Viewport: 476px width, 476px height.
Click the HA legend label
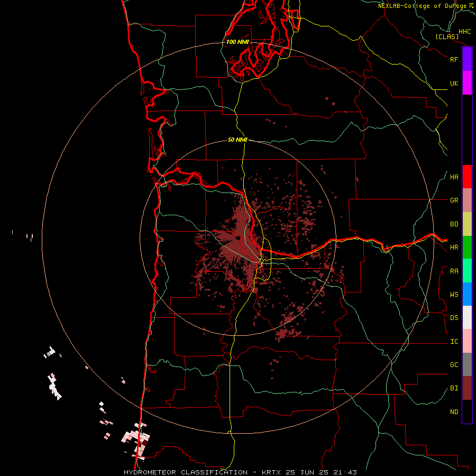tap(454, 177)
